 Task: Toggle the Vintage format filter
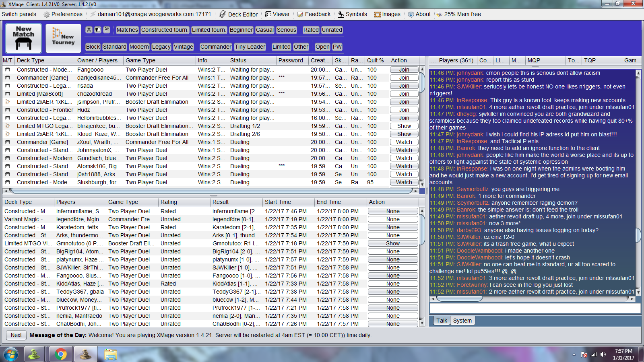[184, 47]
